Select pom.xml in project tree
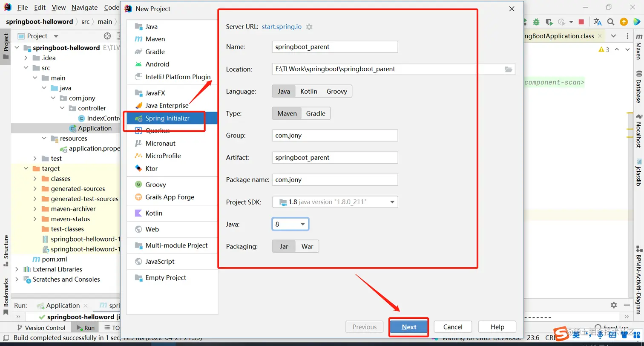This screenshot has height=346, width=644. (x=54, y=259)
